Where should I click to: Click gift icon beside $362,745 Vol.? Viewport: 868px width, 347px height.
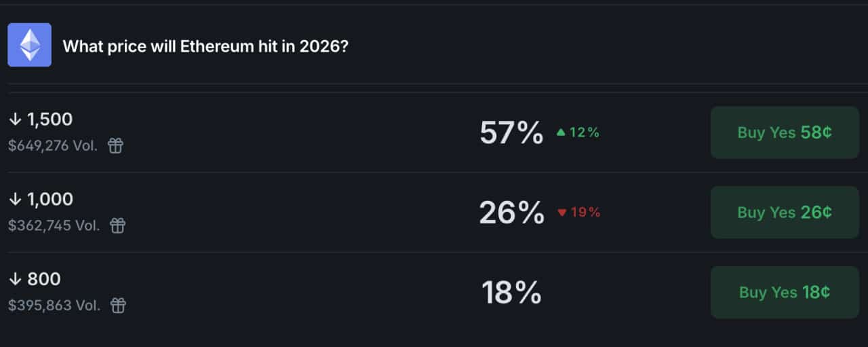click(x=118, y=225)
